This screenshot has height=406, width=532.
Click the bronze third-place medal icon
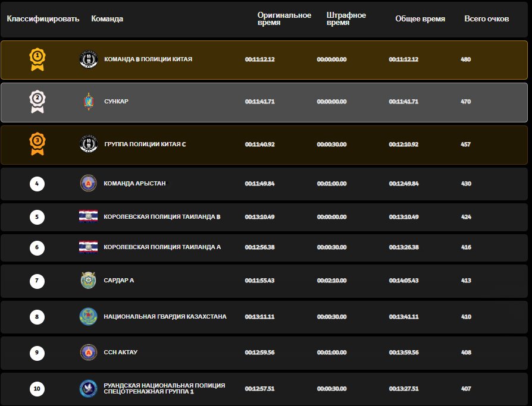coord(37,144)
